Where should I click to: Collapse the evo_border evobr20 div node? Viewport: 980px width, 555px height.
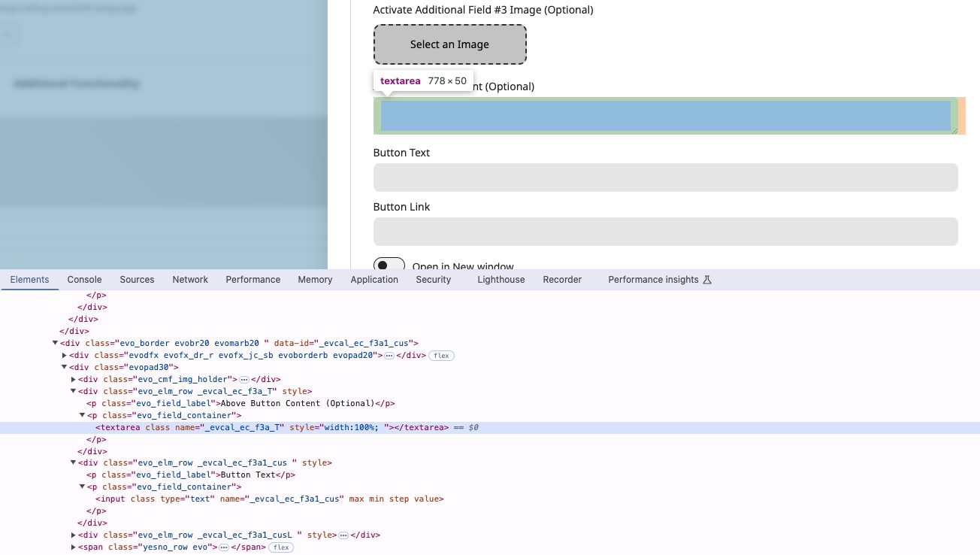[55, 343]
